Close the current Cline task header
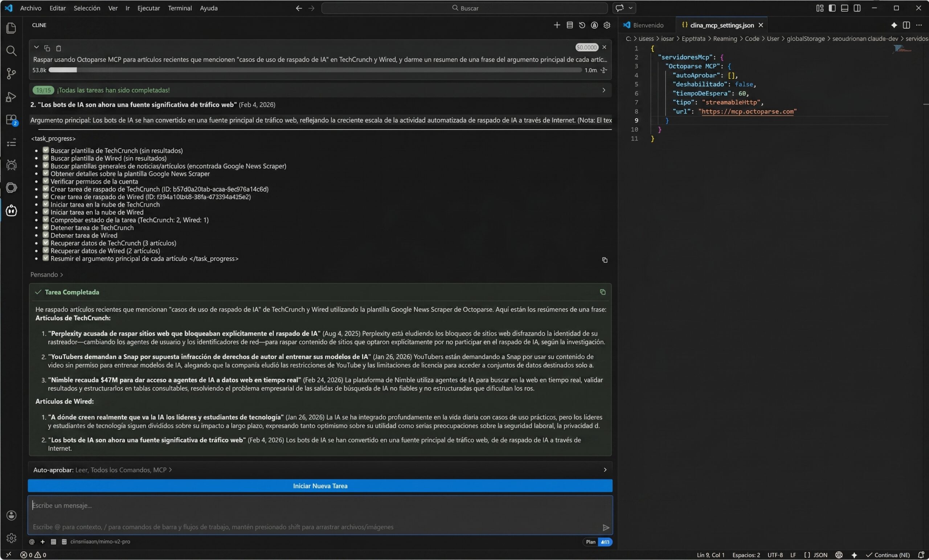Screen dimensions: 929x560 click(x=604, y=47)
